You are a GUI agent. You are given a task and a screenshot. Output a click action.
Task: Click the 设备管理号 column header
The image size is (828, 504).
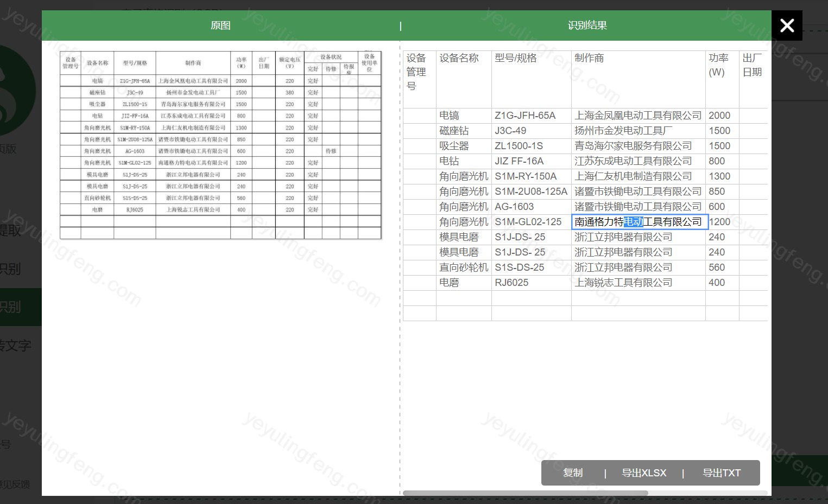(x=419, y=79)
